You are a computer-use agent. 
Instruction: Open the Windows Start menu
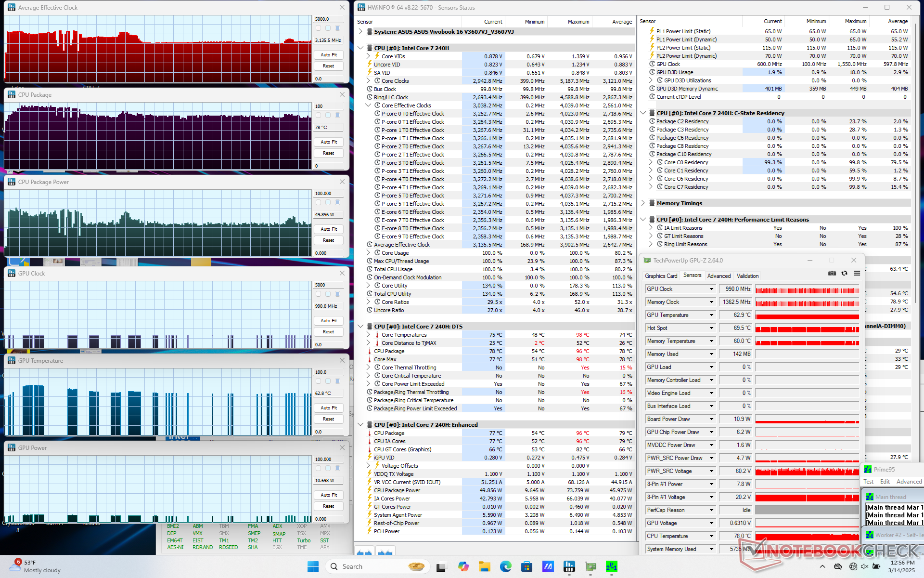coord(313,566)
